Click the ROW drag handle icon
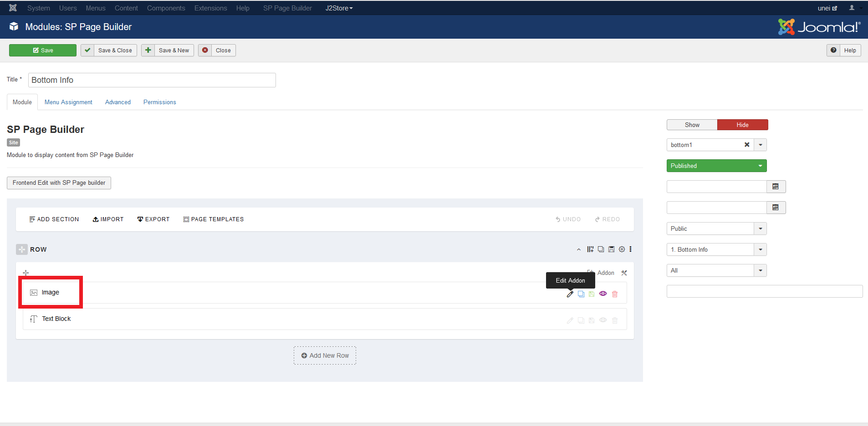Image resolution: width=868 pixels, height=426 pixels. point(21,249)
